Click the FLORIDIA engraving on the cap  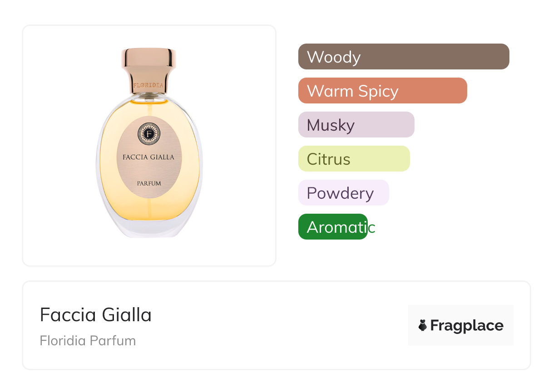coord(148,85)
